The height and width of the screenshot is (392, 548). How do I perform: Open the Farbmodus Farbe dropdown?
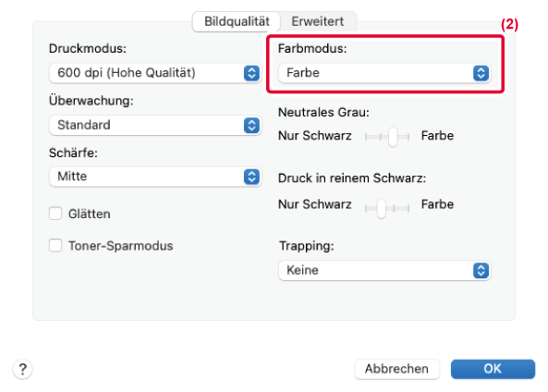(384, 73)
